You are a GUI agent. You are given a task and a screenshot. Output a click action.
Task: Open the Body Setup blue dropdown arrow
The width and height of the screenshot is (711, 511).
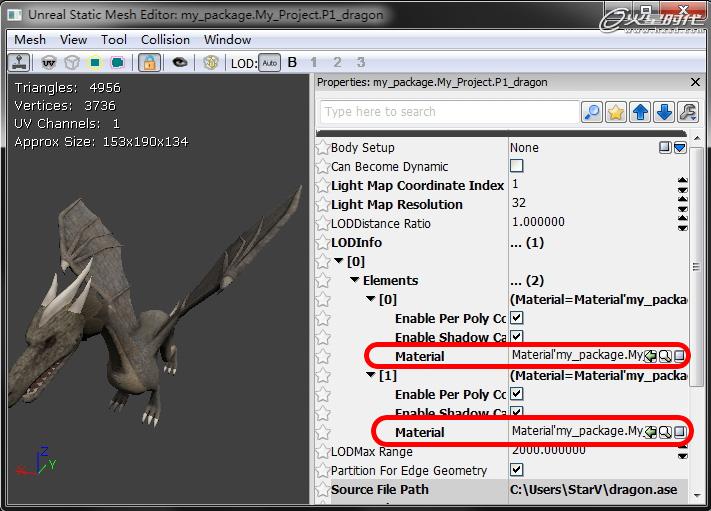coord(680,147)
